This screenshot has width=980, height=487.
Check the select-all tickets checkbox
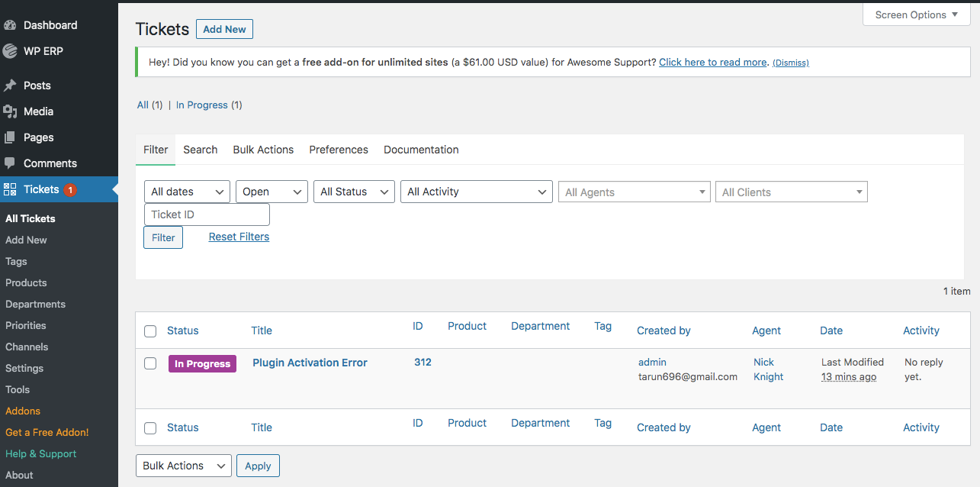pyautogui.click(x=150, y=330)
